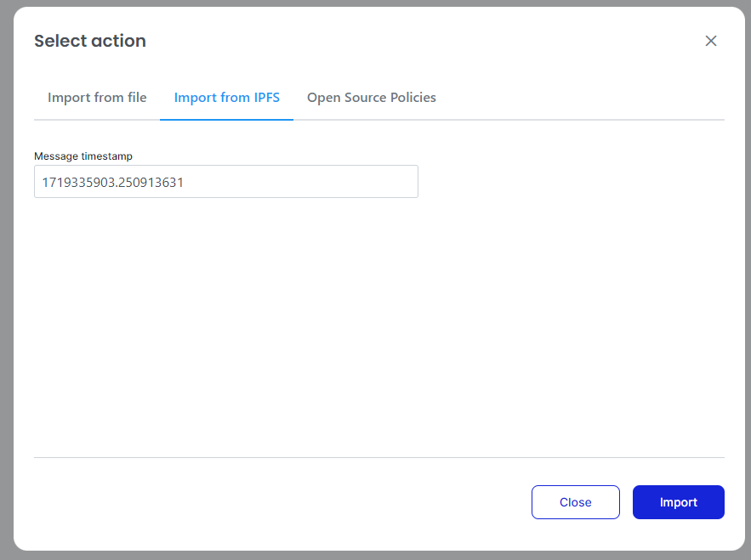Click the Message timestamp input field
Image resolution: width=751 pixels, height=560 pixels.
point(225,182)
